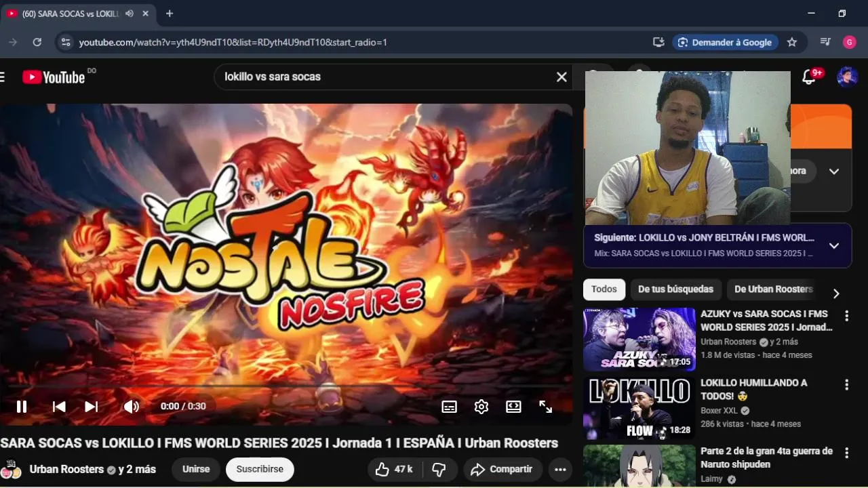The height and width of the screenshot is (488, 868).
Task: Open more actions below the video
Action: tap(560, 469)
